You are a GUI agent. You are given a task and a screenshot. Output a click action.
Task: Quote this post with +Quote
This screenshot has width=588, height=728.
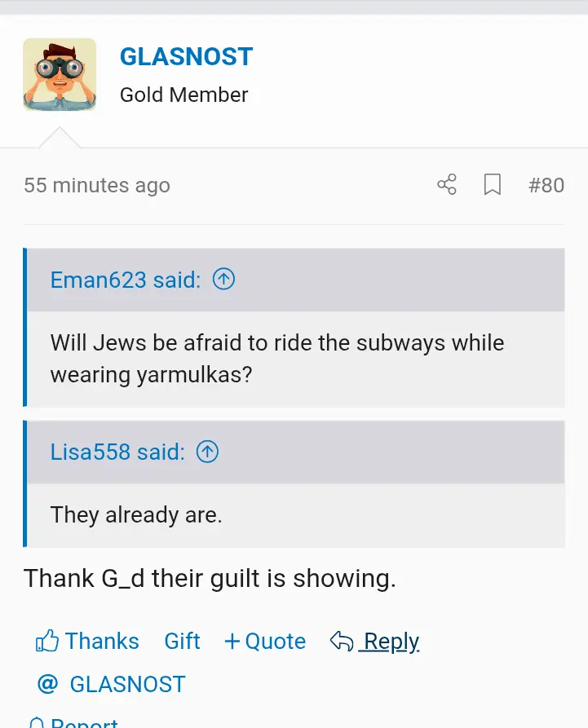click(264, 641)
